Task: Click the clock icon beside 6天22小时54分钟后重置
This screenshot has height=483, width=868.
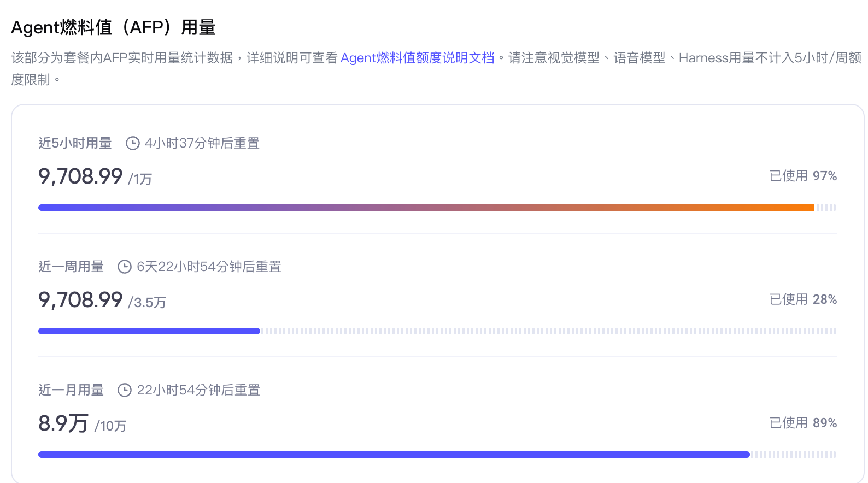Action: coord(125,267)
